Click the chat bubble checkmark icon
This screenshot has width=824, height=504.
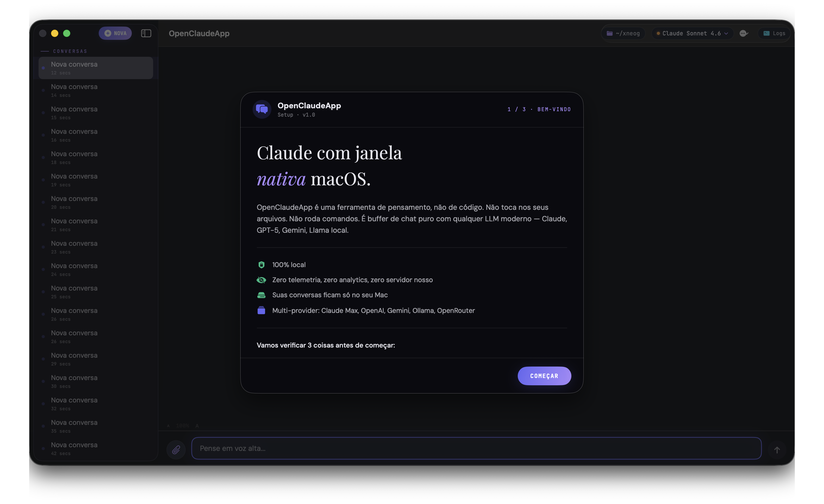pyautogui.click(x=744, y=33)
